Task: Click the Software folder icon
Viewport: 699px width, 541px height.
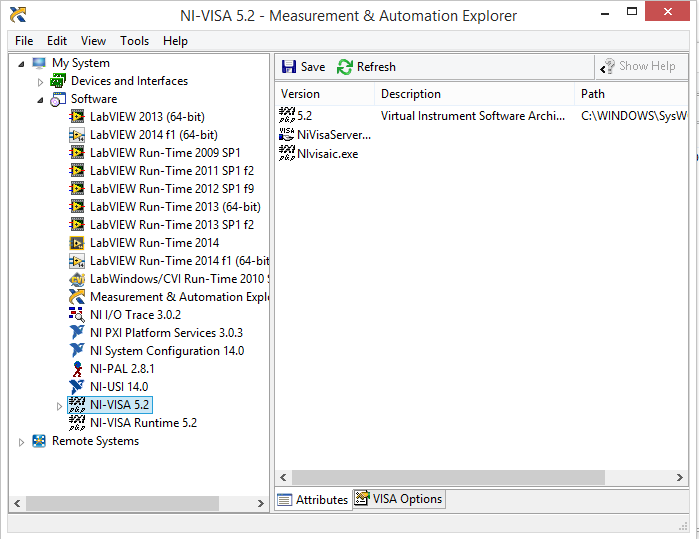Action: tap(58, 99)
